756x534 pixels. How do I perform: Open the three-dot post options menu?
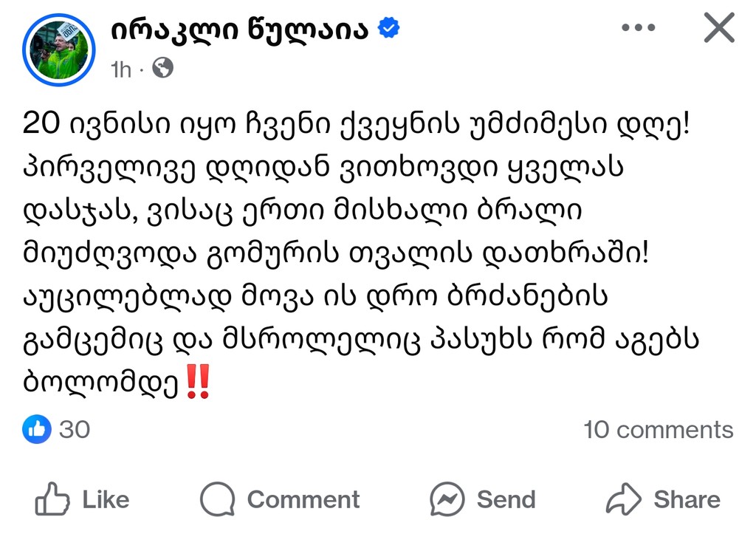click(x=639, y=28)
